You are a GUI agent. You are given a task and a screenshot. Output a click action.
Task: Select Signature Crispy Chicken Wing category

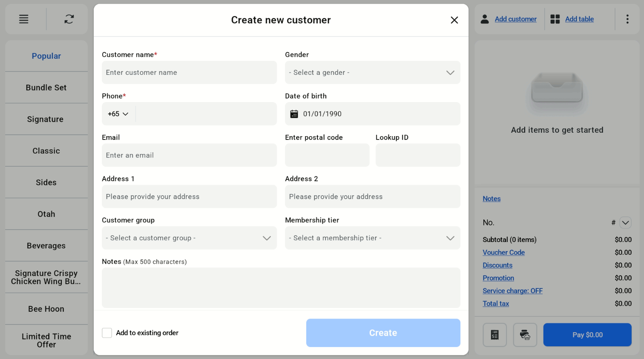[x=46, y=277]
